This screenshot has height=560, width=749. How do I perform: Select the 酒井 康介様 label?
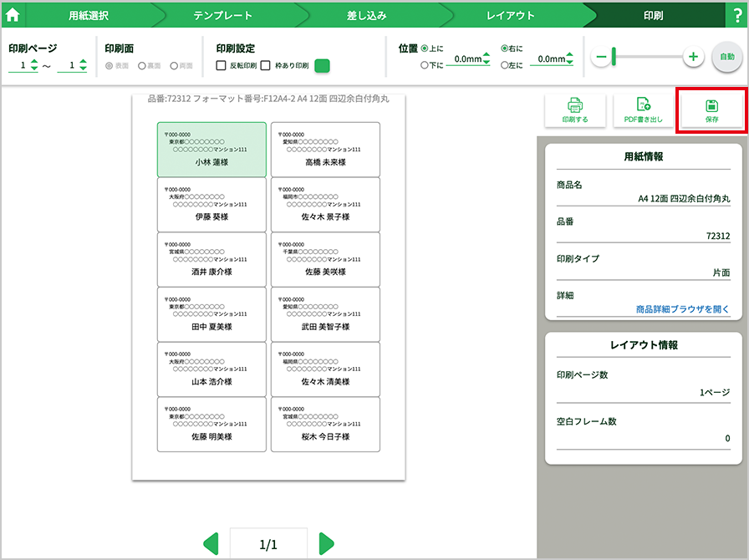click(211, 259)
